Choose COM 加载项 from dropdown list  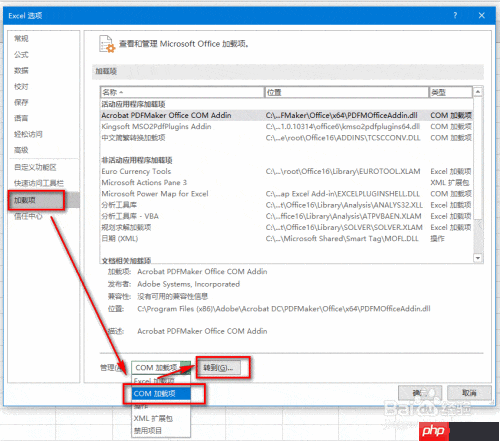click(161, 394)
